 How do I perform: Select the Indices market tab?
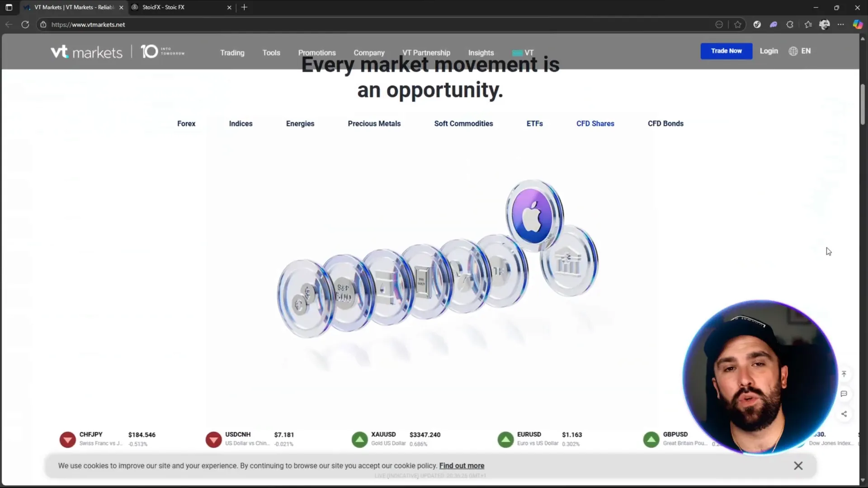241,123
